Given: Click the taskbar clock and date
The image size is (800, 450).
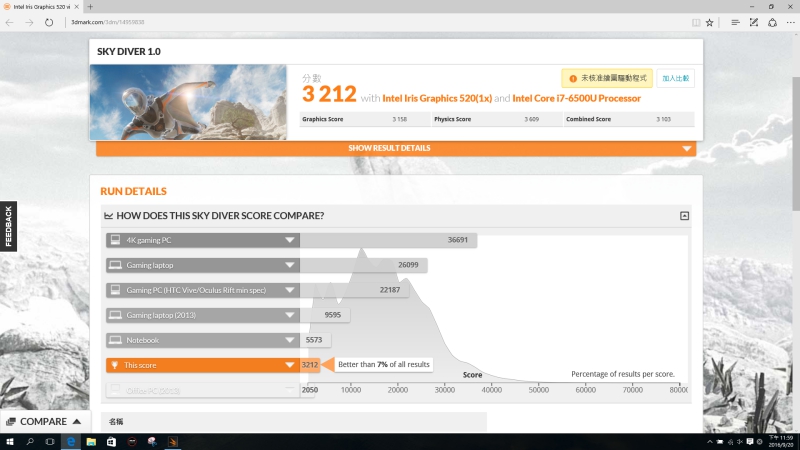Looking at the screenshot, I should click(781, 442).
